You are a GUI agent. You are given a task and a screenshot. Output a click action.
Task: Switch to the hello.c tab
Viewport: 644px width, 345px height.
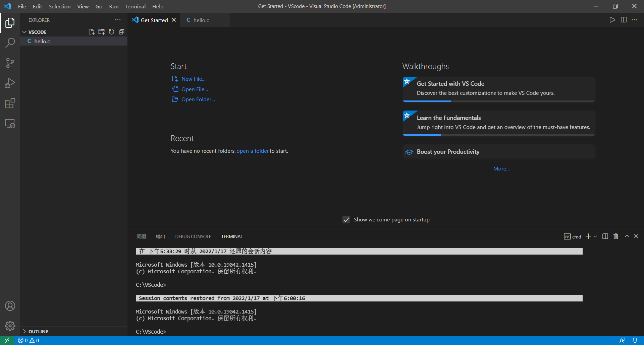pos(201,20)
